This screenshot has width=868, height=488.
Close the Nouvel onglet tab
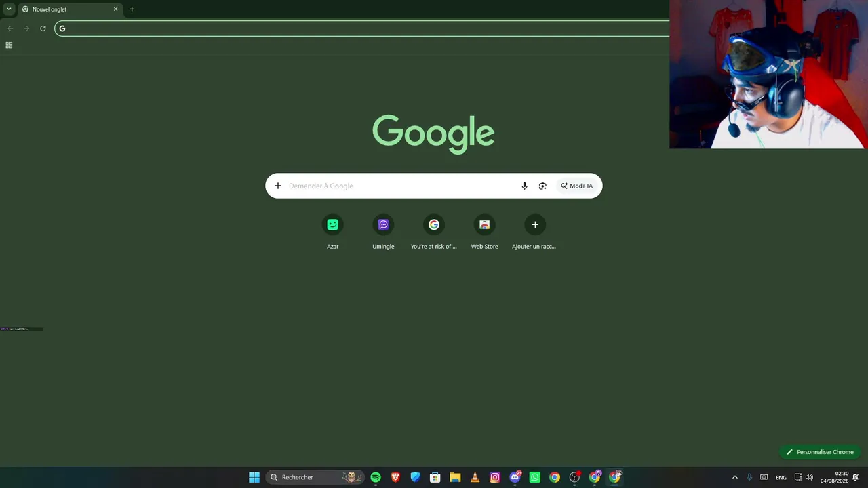(x=115, y=9)
